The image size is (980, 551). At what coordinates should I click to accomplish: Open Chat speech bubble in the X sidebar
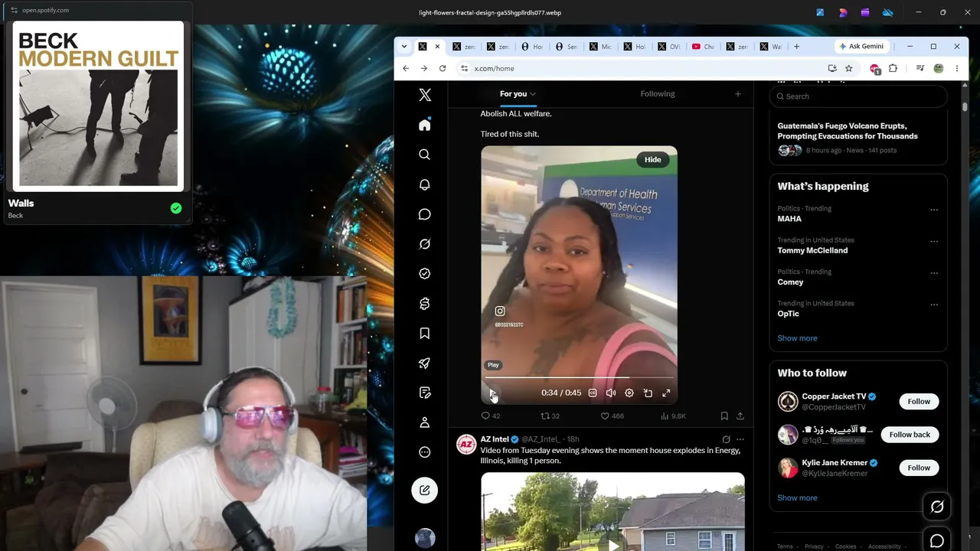coord(425,214)
